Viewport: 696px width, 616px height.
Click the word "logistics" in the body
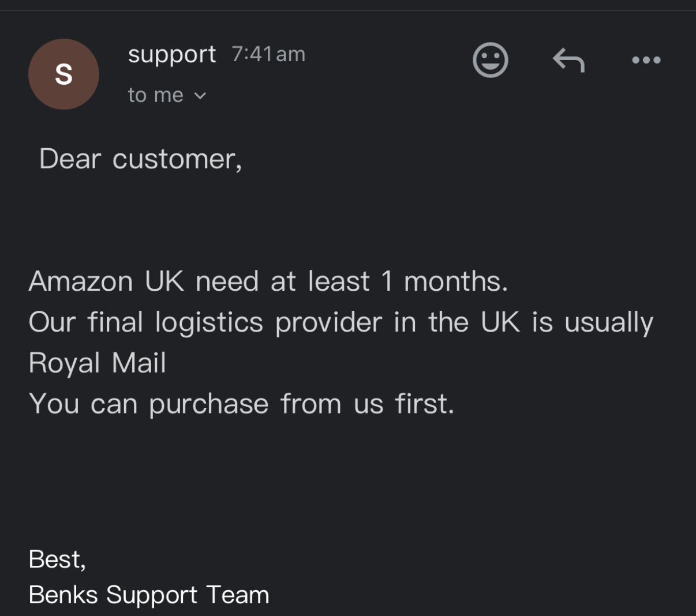pyautogui.click(x=209, y=322)
